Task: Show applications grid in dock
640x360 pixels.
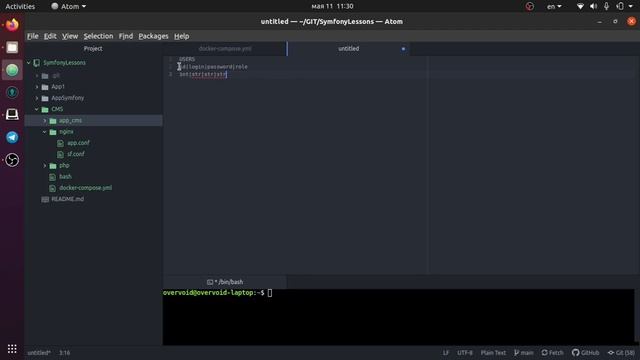Action: [12, 349]
